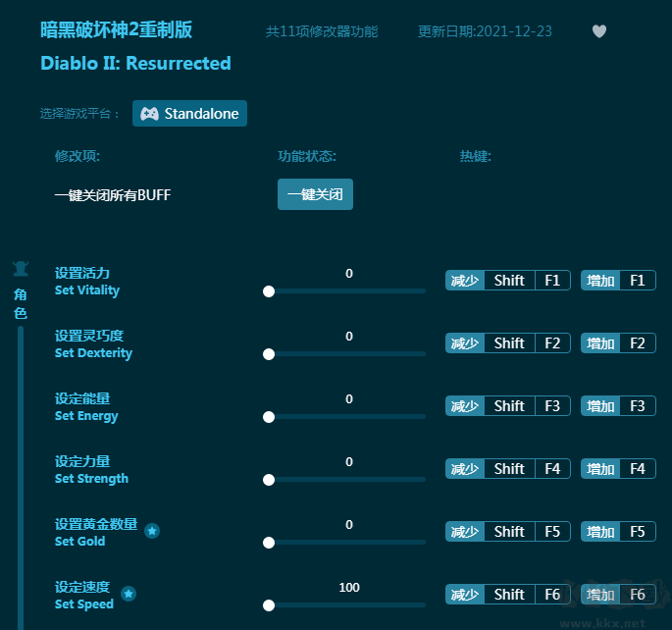Click the Set Energy slider handle
672x630 pixels.
coord(269,417)
